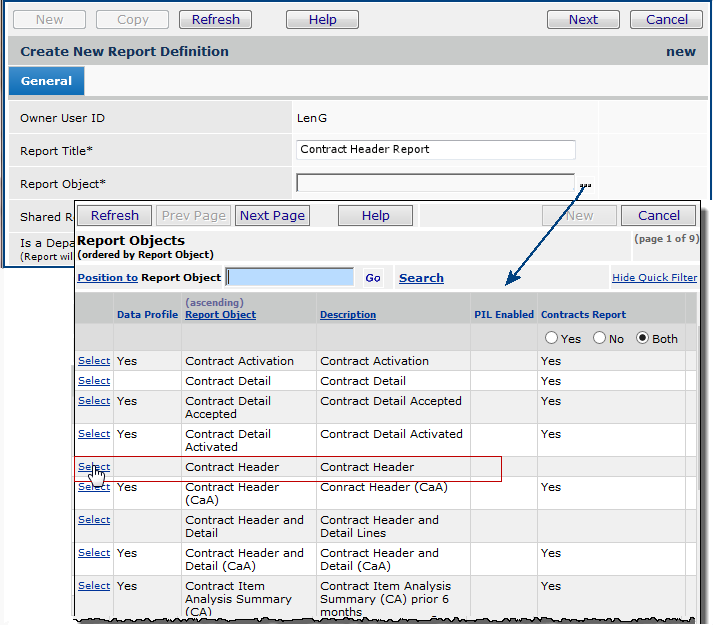Select the Contract Activation row

[93, 361]
